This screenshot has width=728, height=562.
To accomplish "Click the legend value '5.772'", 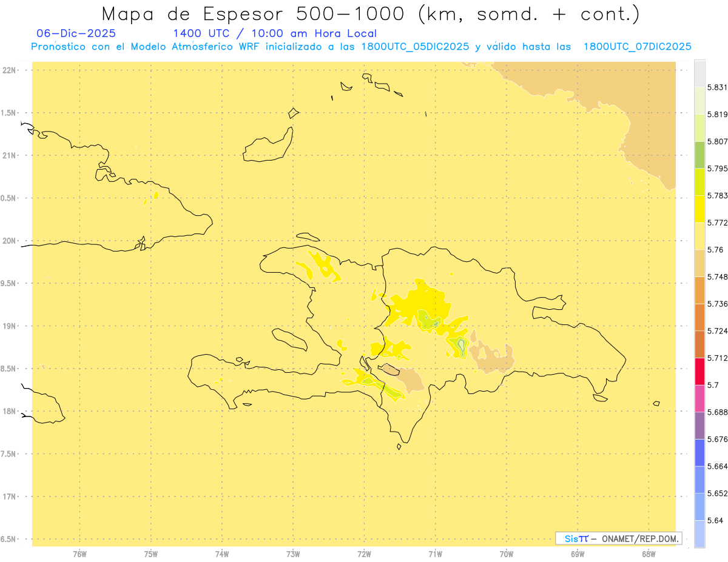I will coord(718,222).
